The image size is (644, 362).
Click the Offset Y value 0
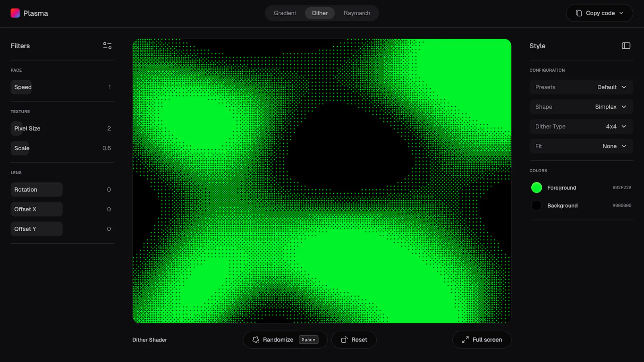[109, 229]
